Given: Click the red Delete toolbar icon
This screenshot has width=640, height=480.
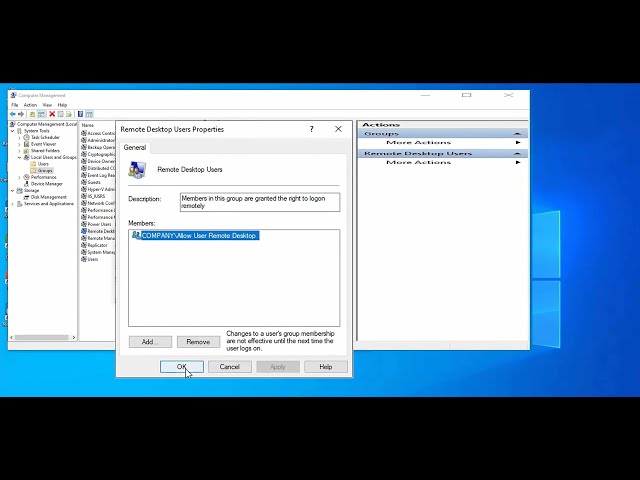Looking at the screenshot, I should [x=52, y=114].
